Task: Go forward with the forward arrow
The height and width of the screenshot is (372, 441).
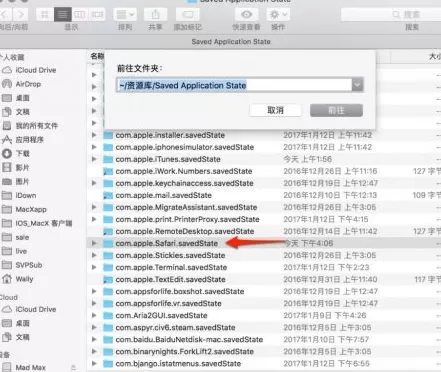Action: 21,15
